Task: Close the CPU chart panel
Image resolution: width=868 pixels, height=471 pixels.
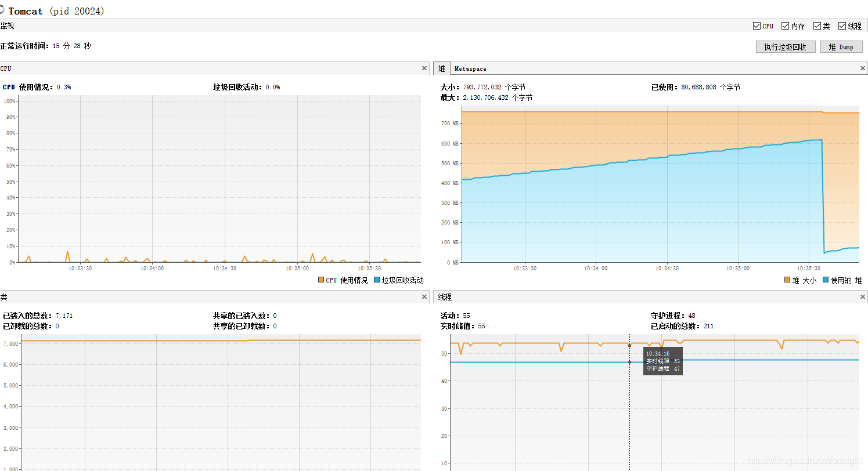Action: 424,68
